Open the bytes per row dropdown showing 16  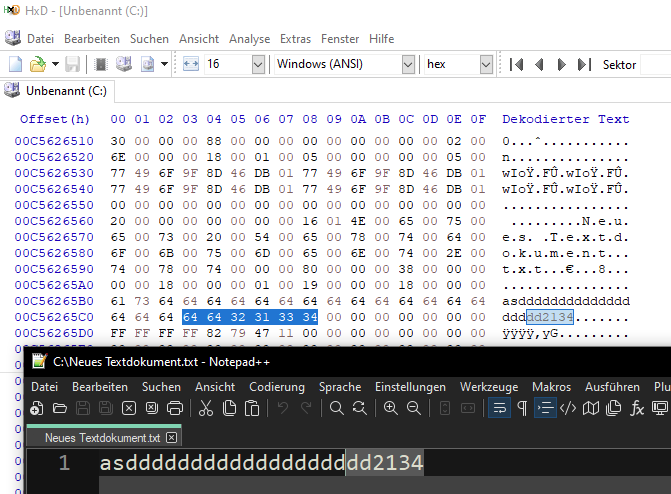(x=258, y=65)
